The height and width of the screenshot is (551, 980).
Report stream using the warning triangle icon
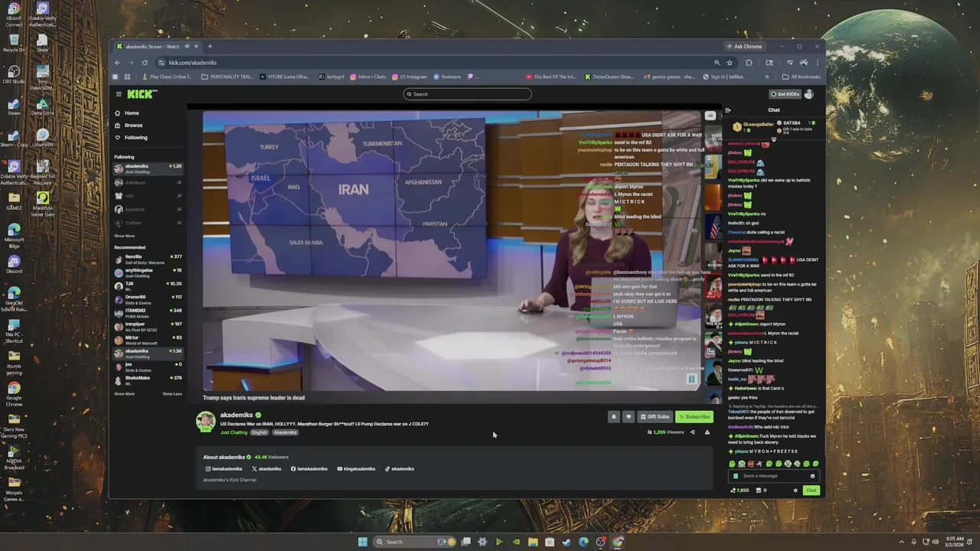(x=707, y=432)
